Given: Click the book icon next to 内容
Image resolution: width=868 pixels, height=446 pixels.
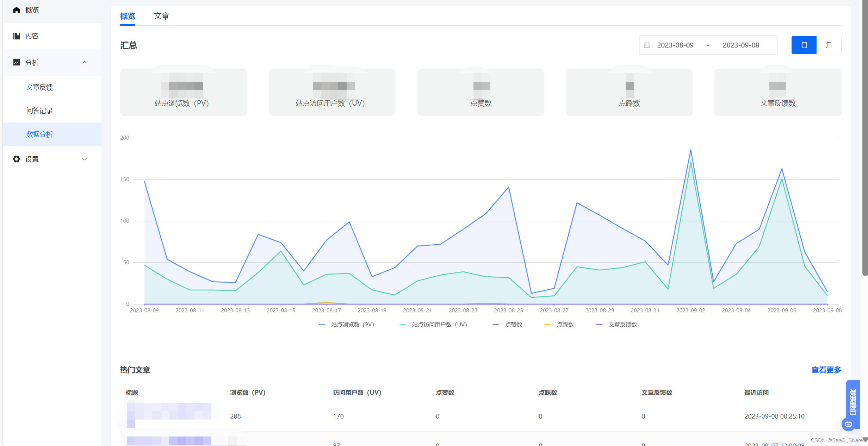Looking at the screenshot, I should [x=16, y=36].
